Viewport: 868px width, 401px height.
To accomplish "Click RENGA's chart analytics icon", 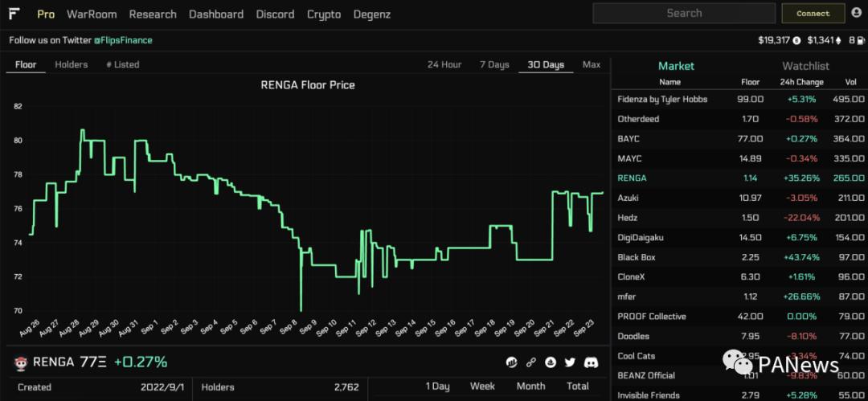I will 511,363.
